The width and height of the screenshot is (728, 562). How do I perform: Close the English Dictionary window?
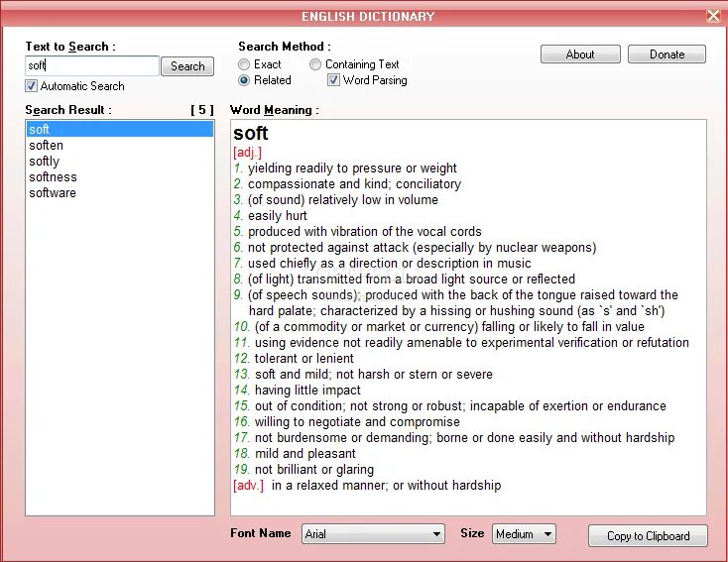coord(713,16)
